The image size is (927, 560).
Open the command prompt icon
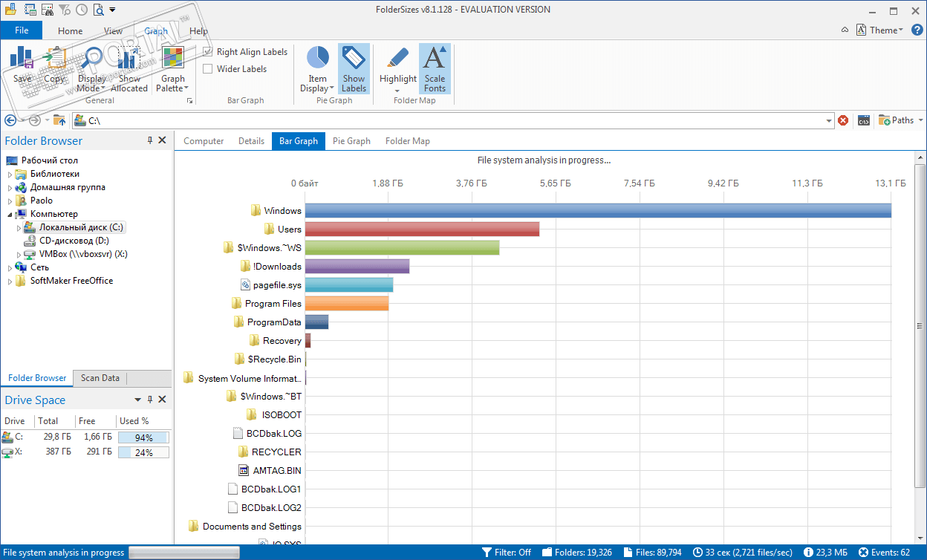pyautogui.click(x=864, y=120)
